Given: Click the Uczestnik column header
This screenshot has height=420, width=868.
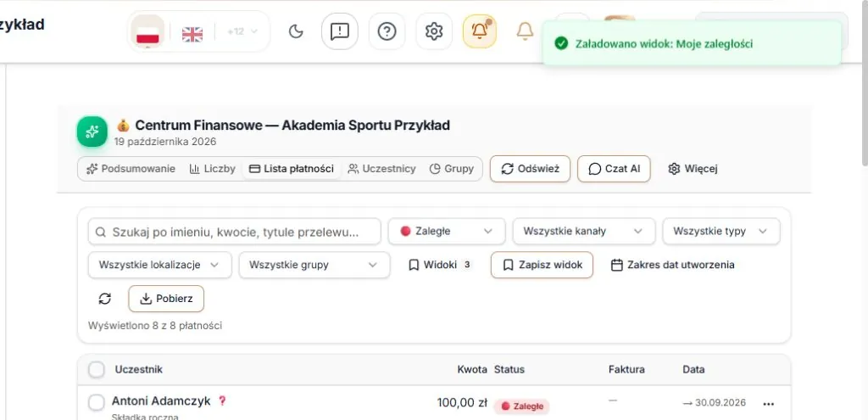Looking at the screenshot, I should click(139, 370).
